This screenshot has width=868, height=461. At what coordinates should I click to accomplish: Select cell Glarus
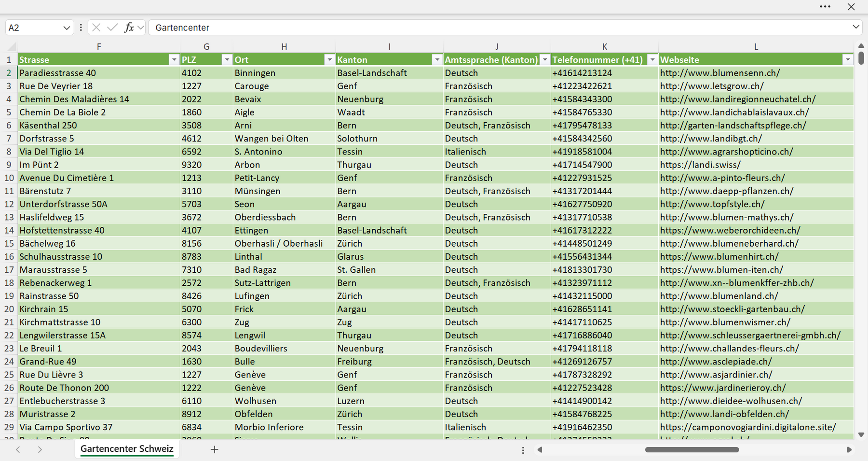[x=389, y=257]
